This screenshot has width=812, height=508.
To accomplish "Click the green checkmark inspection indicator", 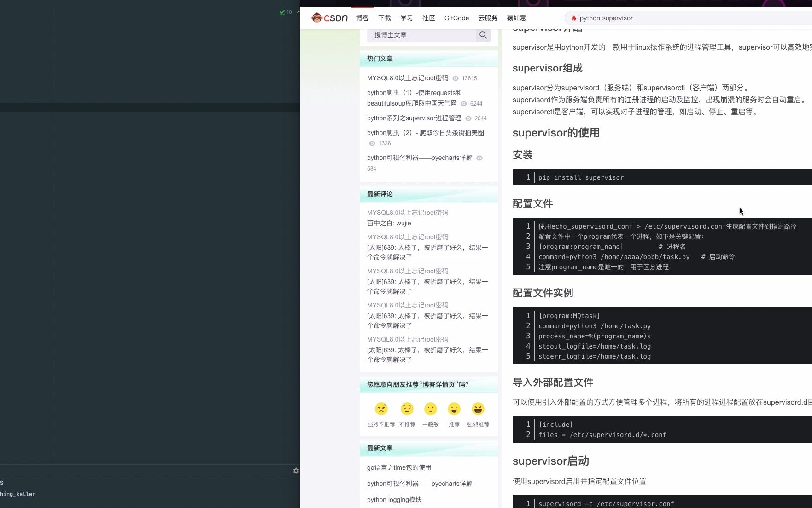I will tap(282, 12).
